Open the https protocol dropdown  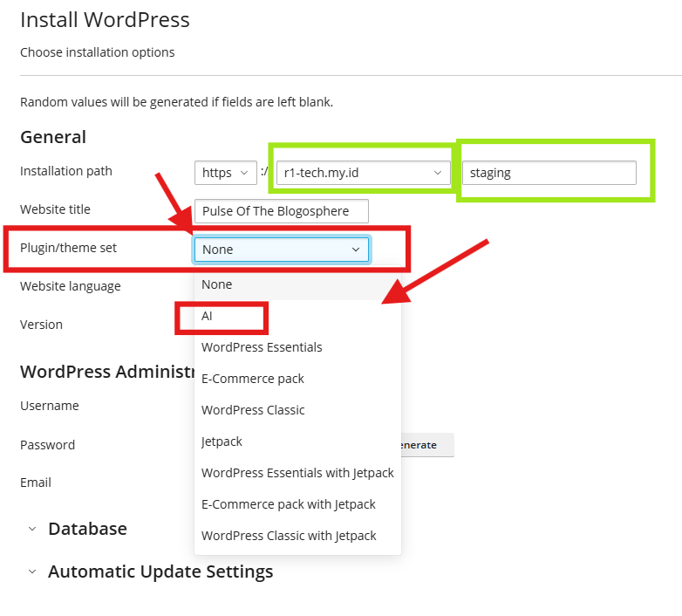(x=225, y=173)
